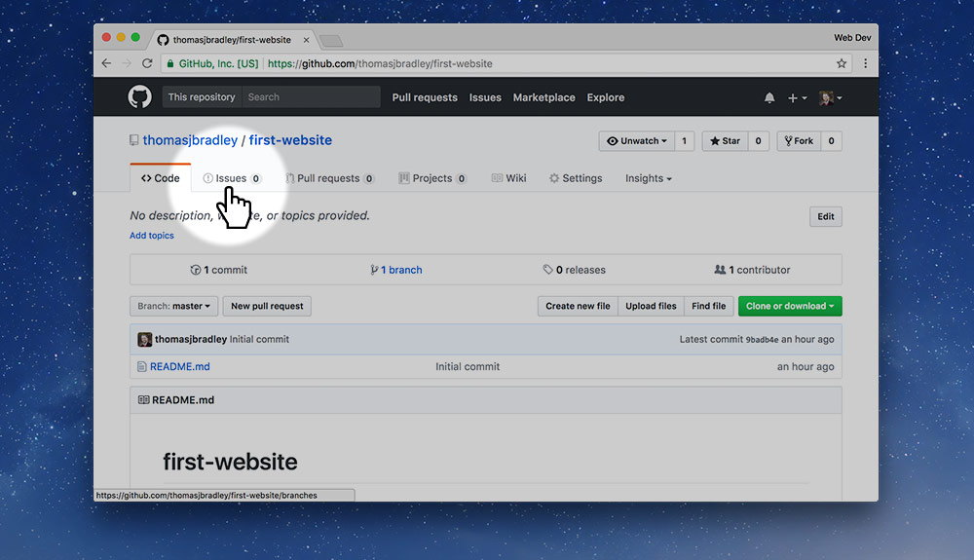The height and width of the screenshot is (560, 974).
Task: Open the Branch: master selector
Action: [173, 306]
